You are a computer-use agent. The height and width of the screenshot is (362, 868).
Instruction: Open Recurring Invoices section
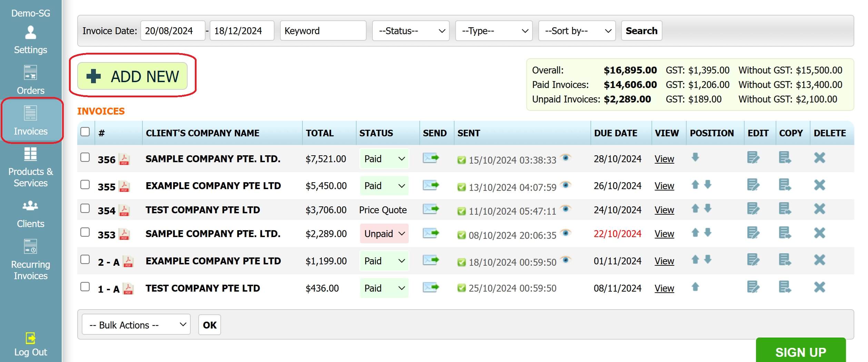31,260
